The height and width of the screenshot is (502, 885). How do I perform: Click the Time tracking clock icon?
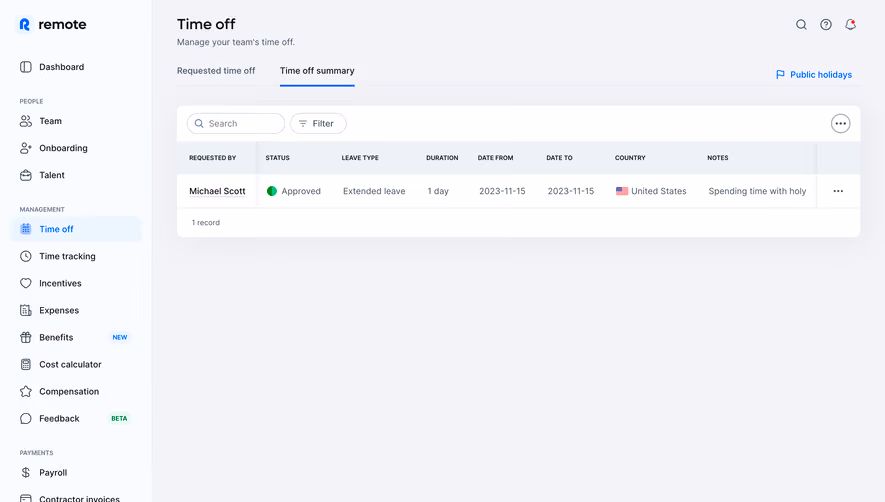[x=25, y=256]
